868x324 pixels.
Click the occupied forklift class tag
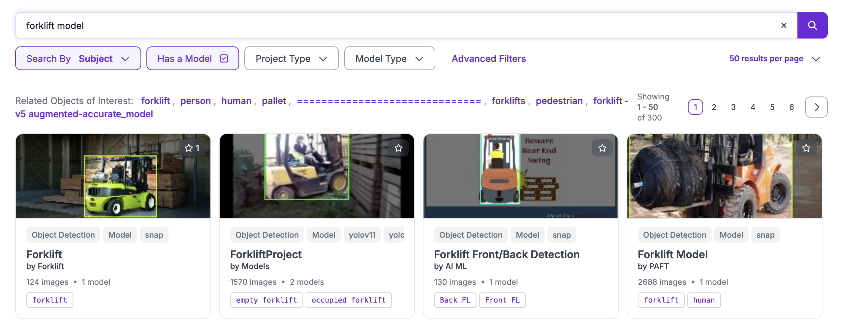tap(348, 300)
